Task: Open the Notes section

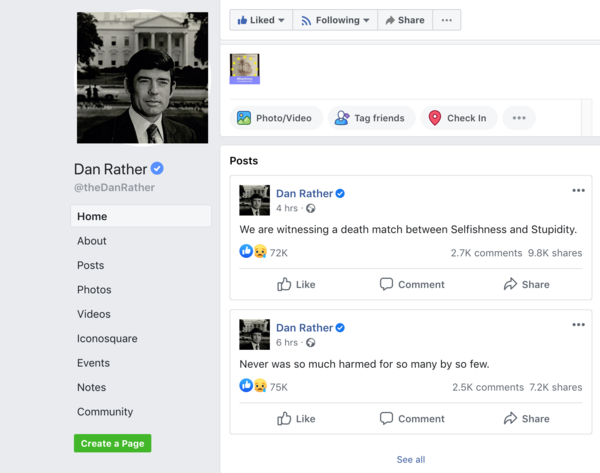Action: [91, 387]
